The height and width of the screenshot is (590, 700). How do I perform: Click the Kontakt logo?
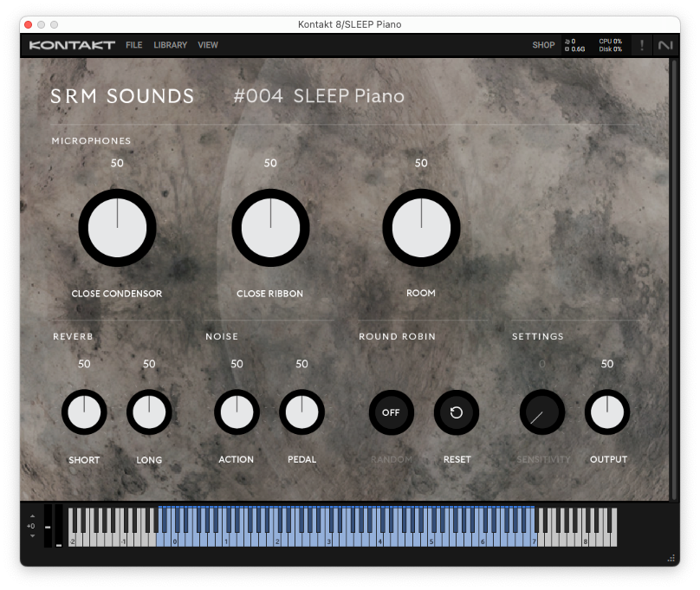(x=72, y=45)
